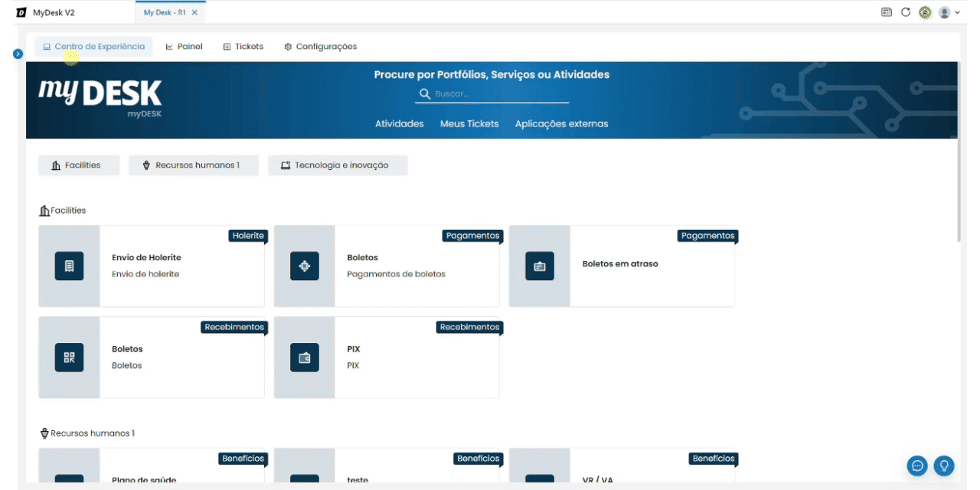Click the Boletos em atraso card icon
Image resolution: width=980 pixels, height=490 pixels.
(x=539, y=266)
